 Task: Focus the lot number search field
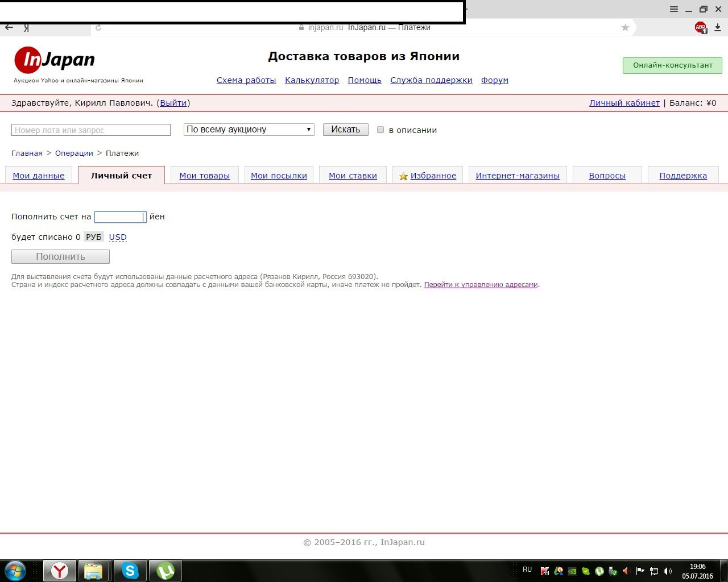pyautogui.click(x=91, y=130)
